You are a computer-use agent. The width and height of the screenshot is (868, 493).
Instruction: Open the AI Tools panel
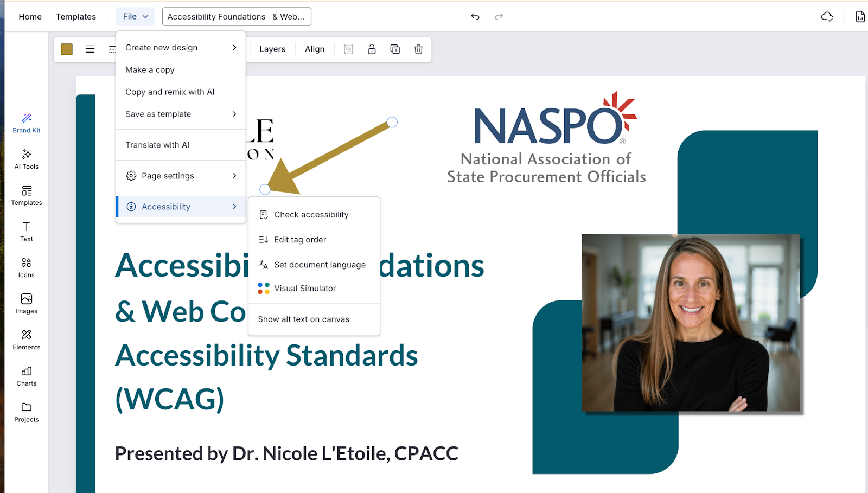point(25,159)
